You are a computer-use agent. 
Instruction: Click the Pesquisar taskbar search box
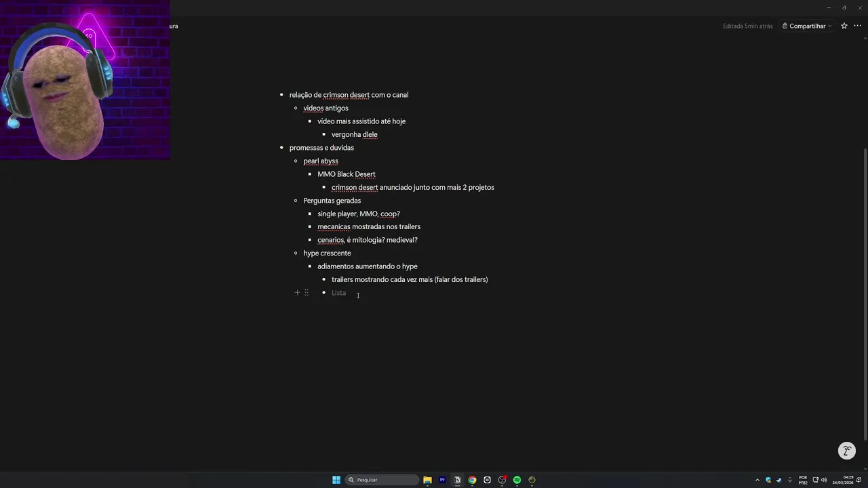(x=381, y=480)
